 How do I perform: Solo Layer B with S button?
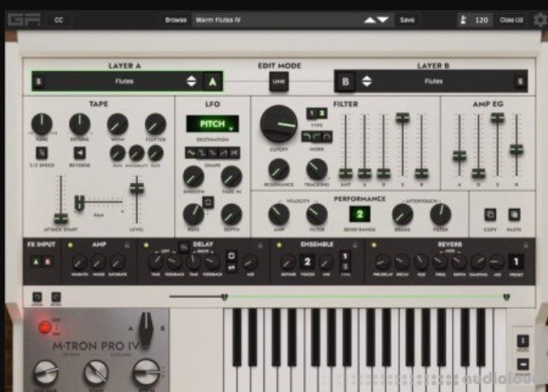(x=520, y=82)
